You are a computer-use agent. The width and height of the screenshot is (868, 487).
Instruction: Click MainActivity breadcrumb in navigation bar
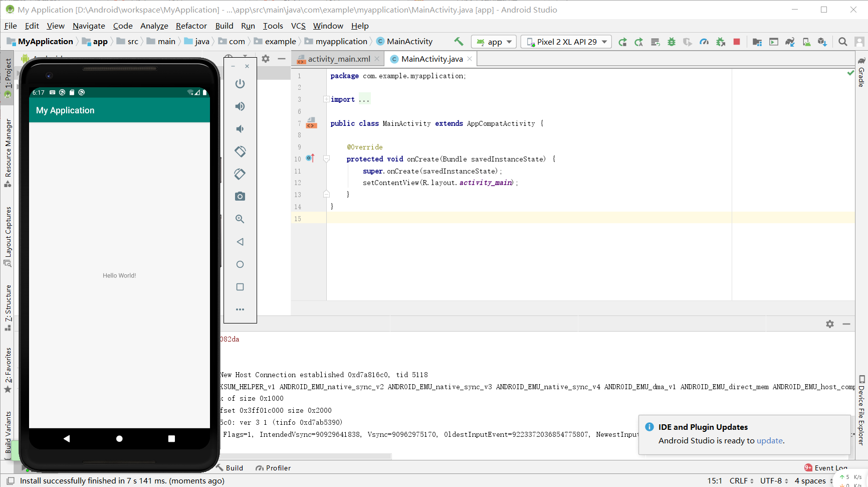[x=404, y=42]
